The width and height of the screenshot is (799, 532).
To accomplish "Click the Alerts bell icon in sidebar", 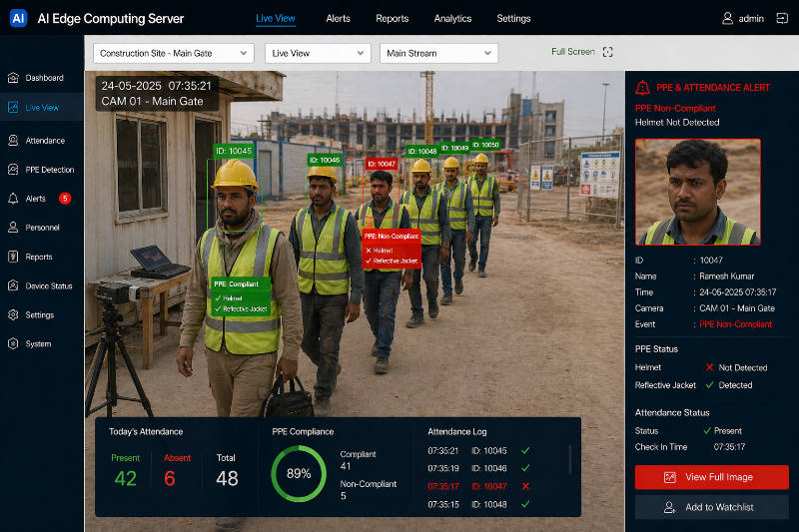I will pos(13,199).
